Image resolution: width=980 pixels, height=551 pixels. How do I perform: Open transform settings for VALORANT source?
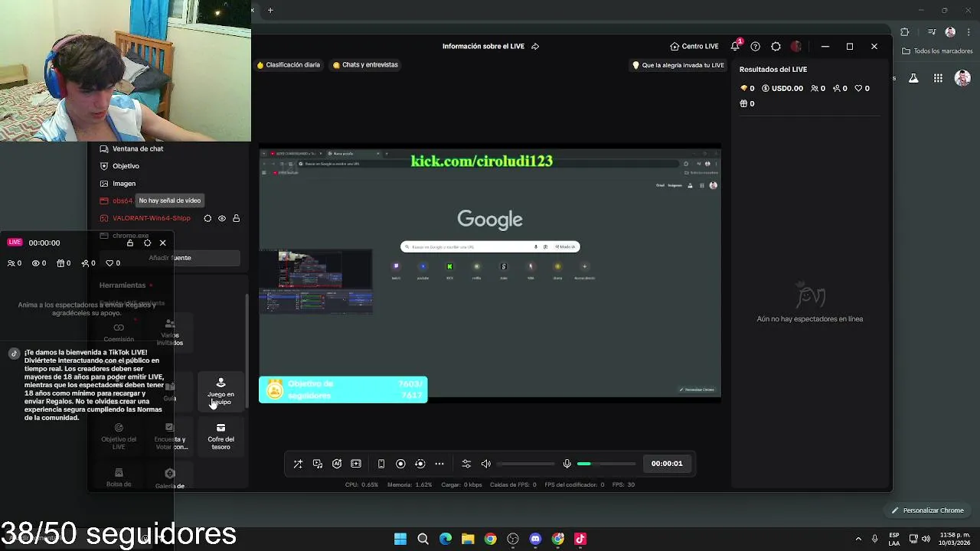[x=207, y=218]
